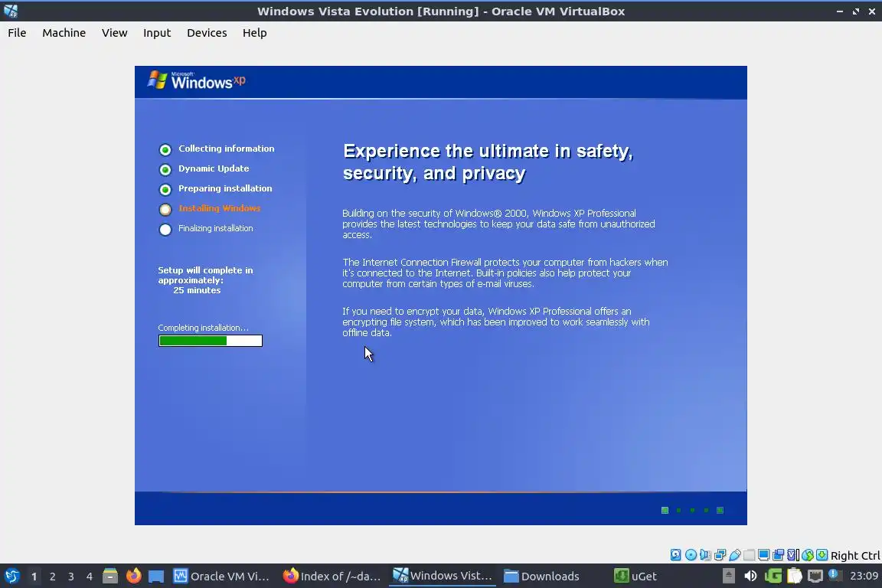Switch to Oracle VM VirtualBox Manager task

(x=221, y=576)
